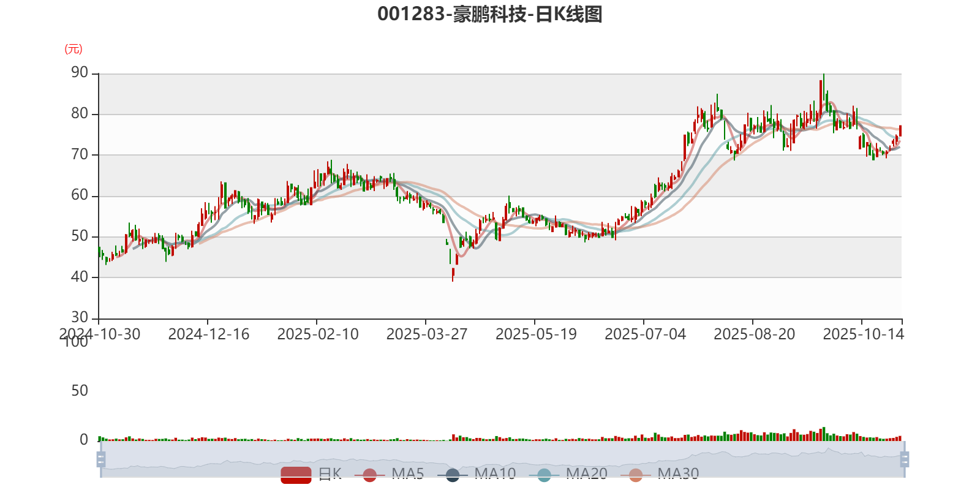Click the x-axis date label 2025-05-19
The width and height of the screenshot is (980, 490).
[x=536, y=334]
